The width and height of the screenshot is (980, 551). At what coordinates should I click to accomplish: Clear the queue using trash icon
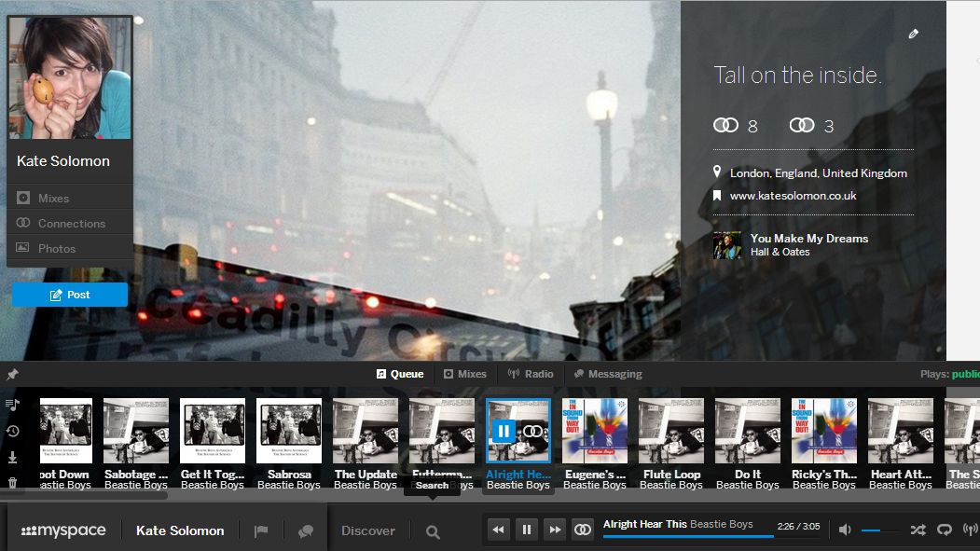pos(12,483)
